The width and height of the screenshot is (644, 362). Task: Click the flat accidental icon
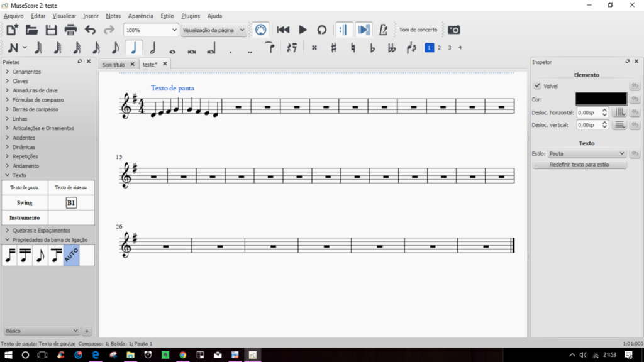point(372,48)
